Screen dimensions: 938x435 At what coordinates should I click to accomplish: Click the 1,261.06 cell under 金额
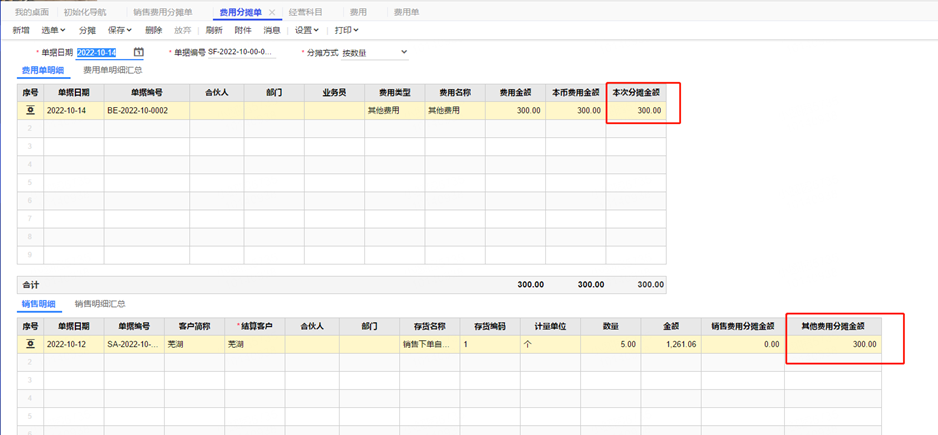(671, 345)
